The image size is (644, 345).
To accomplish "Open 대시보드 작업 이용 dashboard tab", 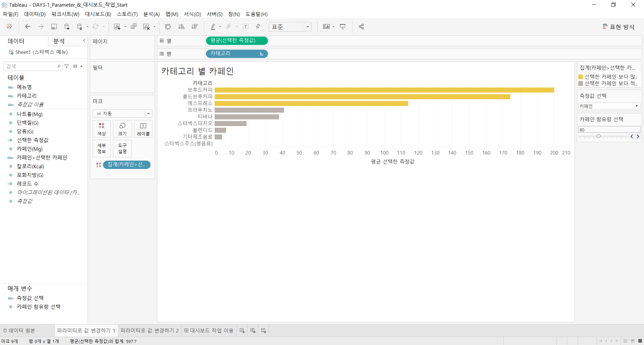I will coord(209,331).
